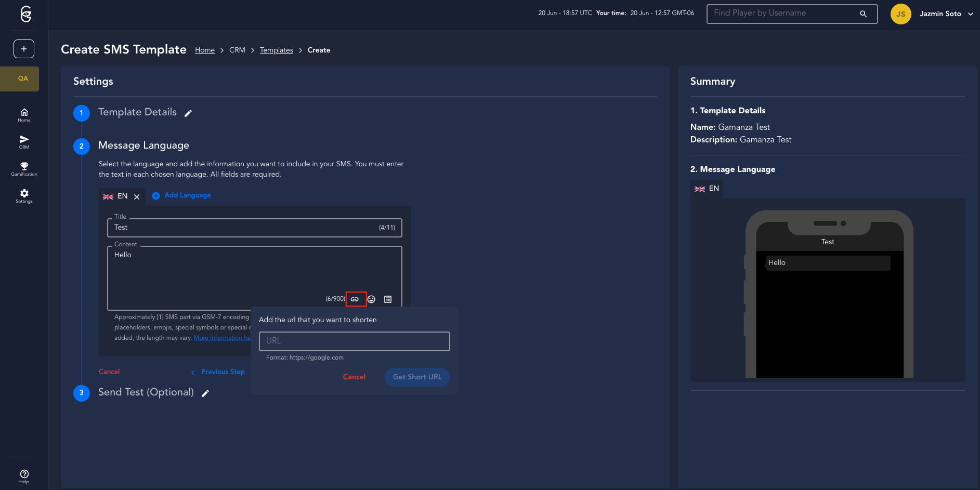The height and width of the screenshot is (490, 980).
Task: Click the placeholder list icon in Content
Action: click(388, 299)
